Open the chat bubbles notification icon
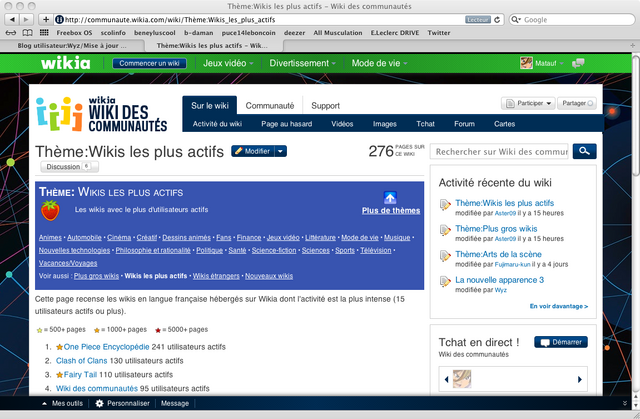 coord(578,63)
